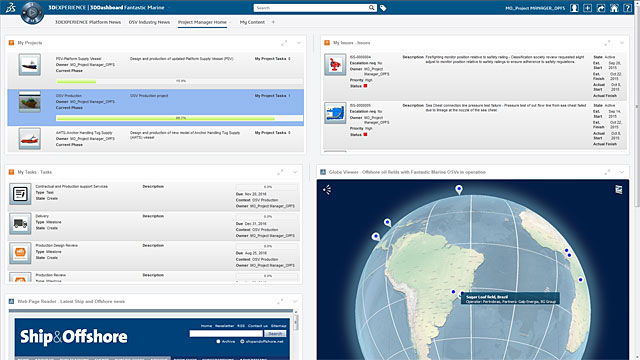
Task: Open the Fantastic Marine dashboard dropdown arrow
Action: (168, 8)
